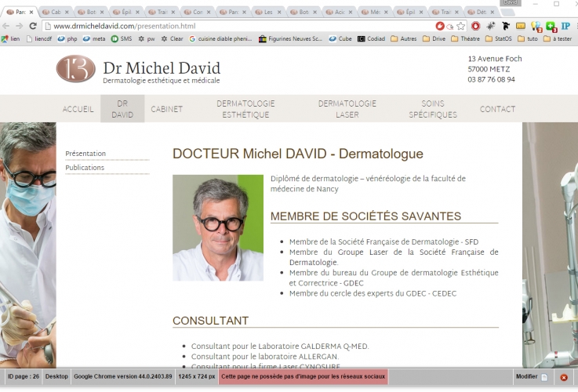Open the SOINS SPÉCIFIQUES menu item
The image size is (578, 392).
pos(433,109)
